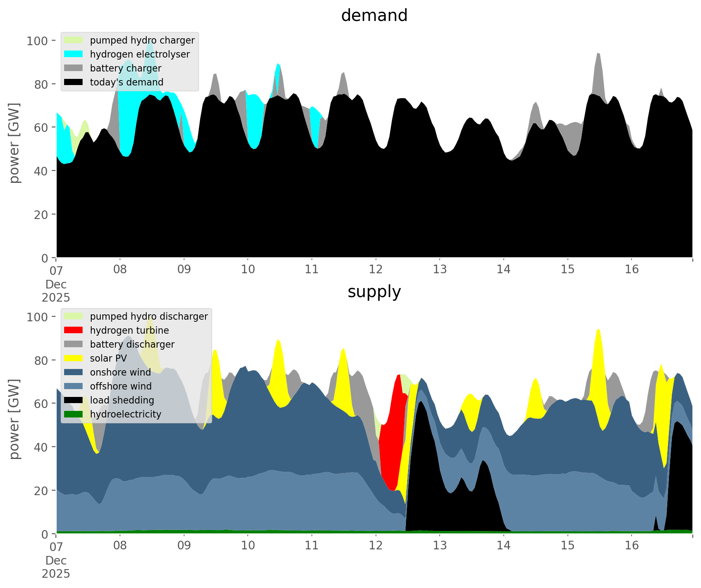This screenshot has height=588, width=701.
Task: Click the pumped hydro discharger legend label
Action: [149, 316]
